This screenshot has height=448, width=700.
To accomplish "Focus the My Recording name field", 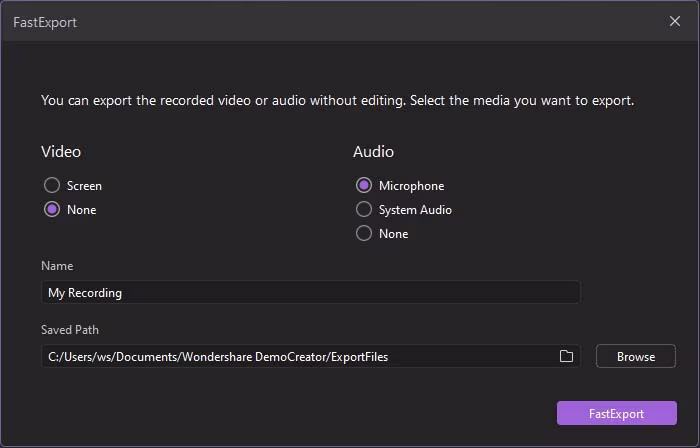I will 310,293.
